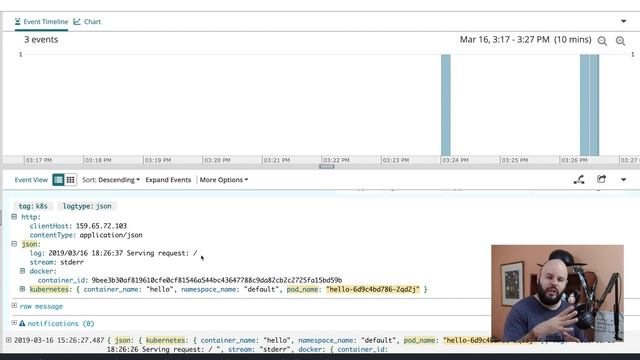Switch to the Event Timeline tab

point(41,22)
